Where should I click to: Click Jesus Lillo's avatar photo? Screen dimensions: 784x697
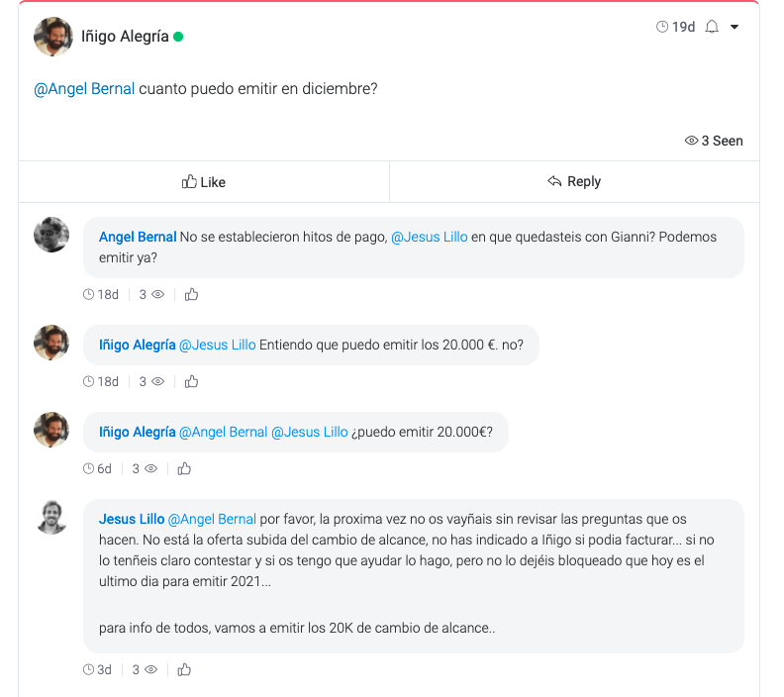(x=51, y=517)
